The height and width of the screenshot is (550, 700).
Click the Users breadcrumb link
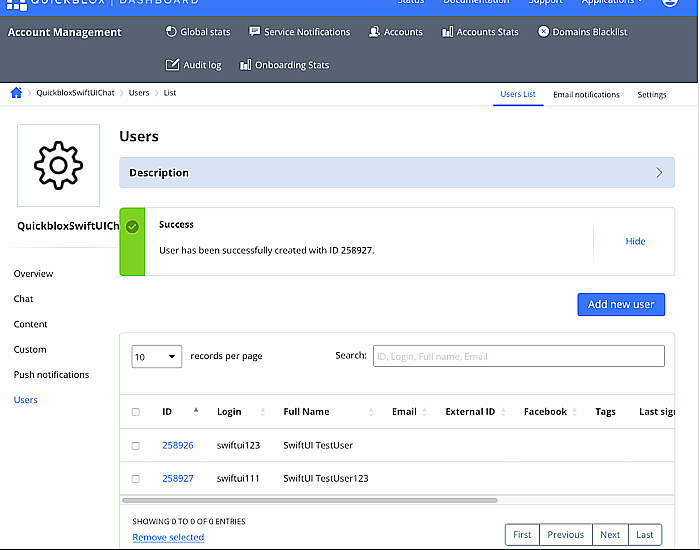click(139, 93)
